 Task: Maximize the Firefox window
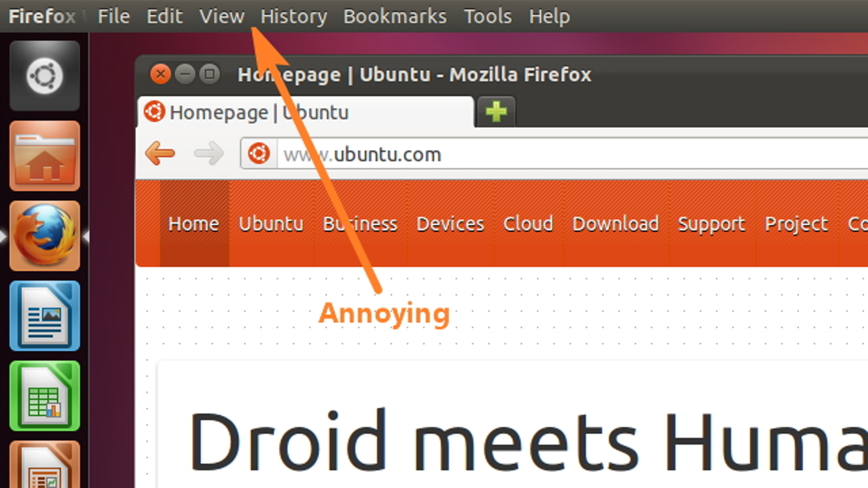click(x=209, y=74)
